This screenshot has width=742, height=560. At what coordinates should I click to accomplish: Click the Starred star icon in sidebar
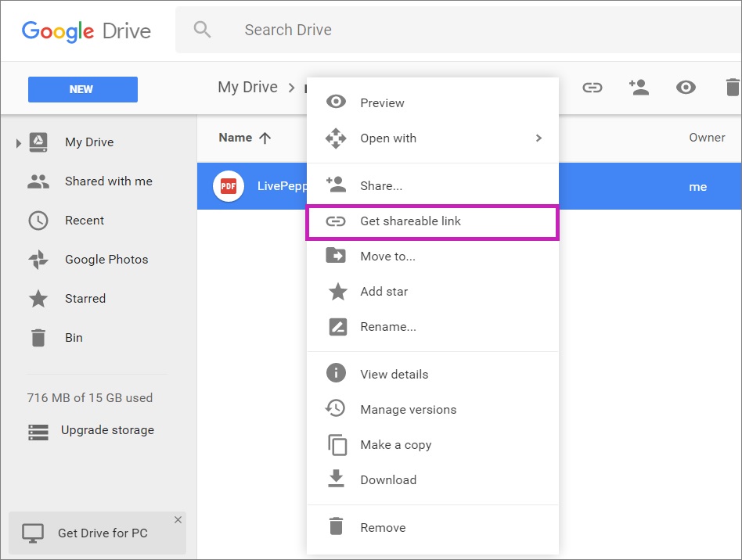click(38, 299)
